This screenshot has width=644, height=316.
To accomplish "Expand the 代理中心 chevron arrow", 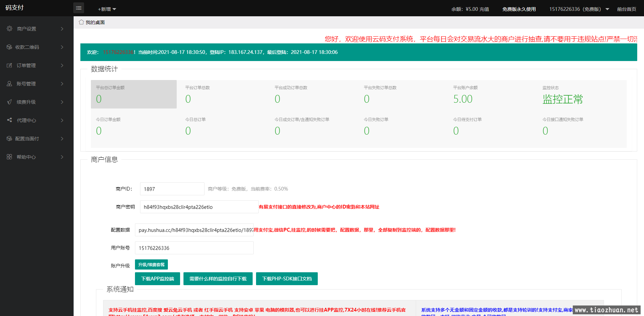I will coord(62,120).
